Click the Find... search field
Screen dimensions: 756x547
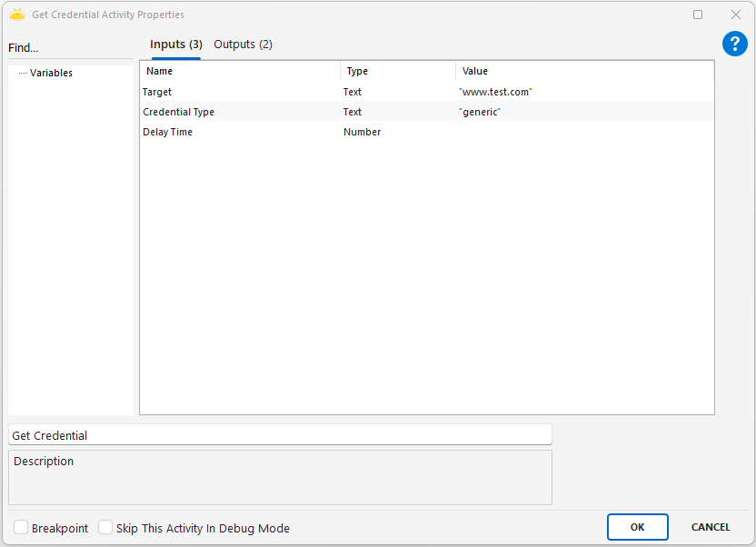[x=69, y=47]
